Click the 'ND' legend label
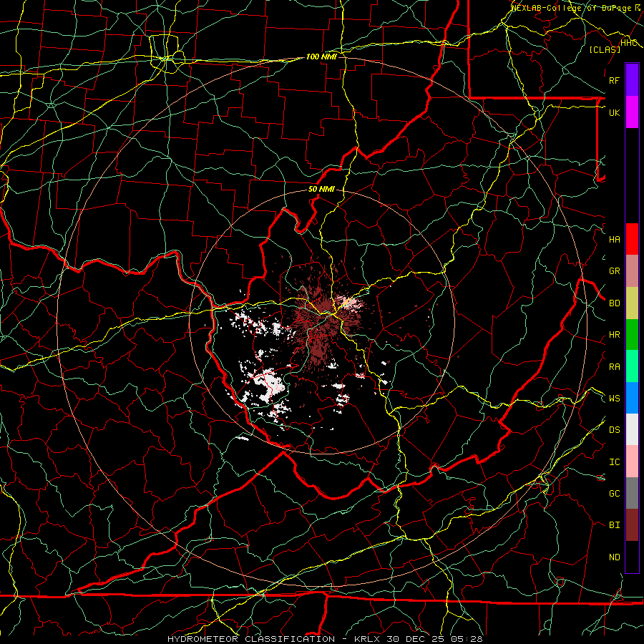644x644 pixels. coord(615,557)
